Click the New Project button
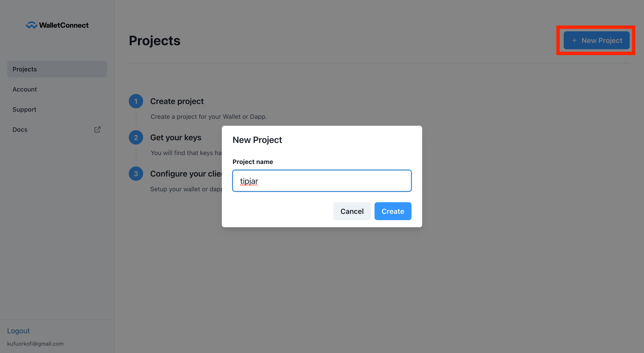 [596, 41]
